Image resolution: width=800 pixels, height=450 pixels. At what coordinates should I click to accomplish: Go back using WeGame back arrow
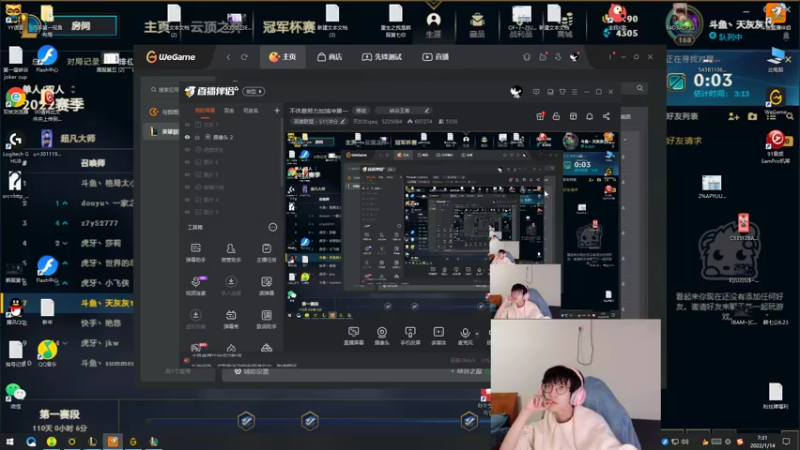pos(228,57)
